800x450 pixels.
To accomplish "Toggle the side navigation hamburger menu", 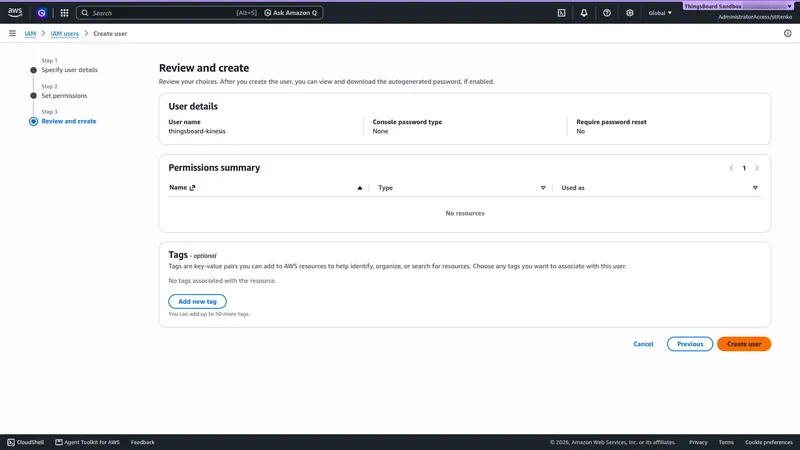I will [12, 33].
